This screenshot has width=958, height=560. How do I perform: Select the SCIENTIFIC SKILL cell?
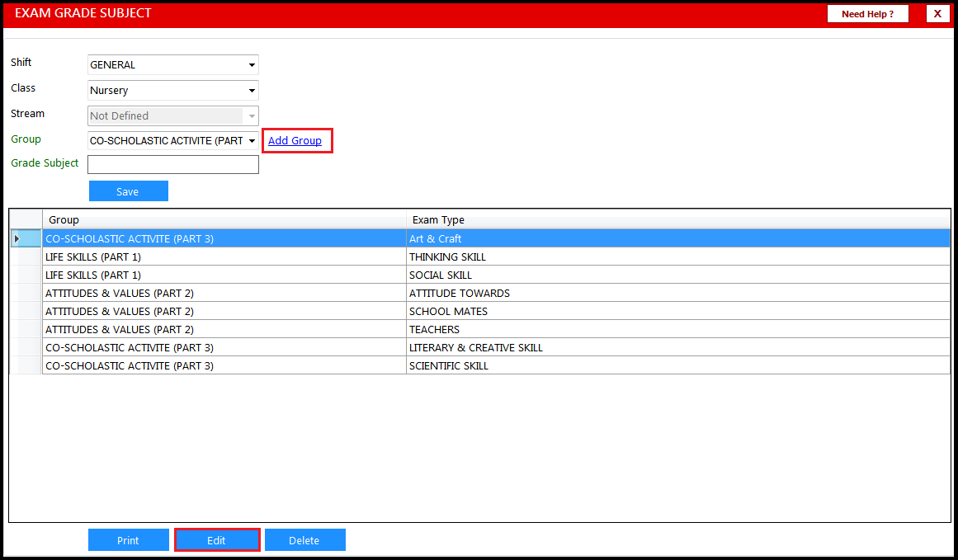click(678, 366)
